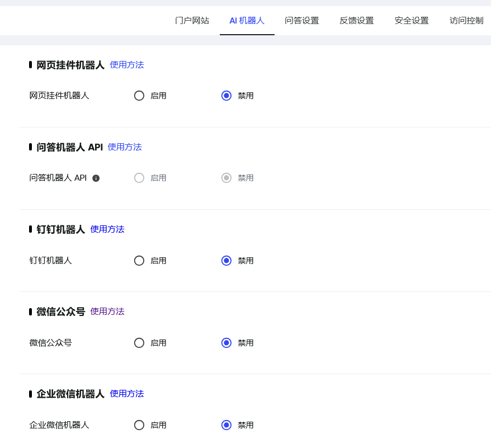The width and height of the screenshot is (491, 448).
Task: Select 启用 for 问答机器人 API
Action: coord(139,178)
